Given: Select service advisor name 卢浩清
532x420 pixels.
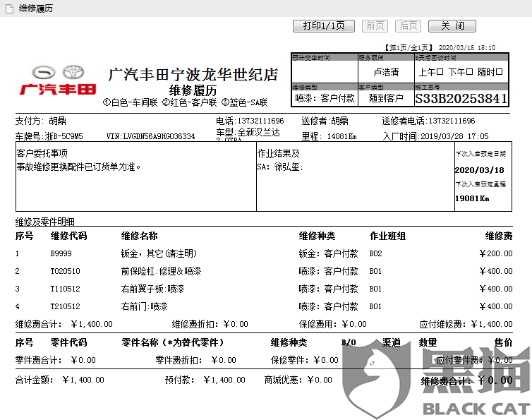Looking at the screenshot, I should point(386,72).
